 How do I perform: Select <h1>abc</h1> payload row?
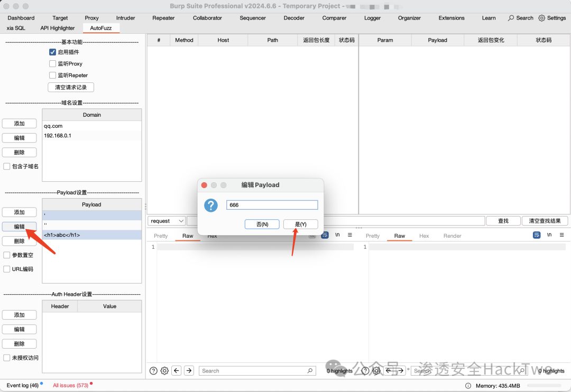92,235
